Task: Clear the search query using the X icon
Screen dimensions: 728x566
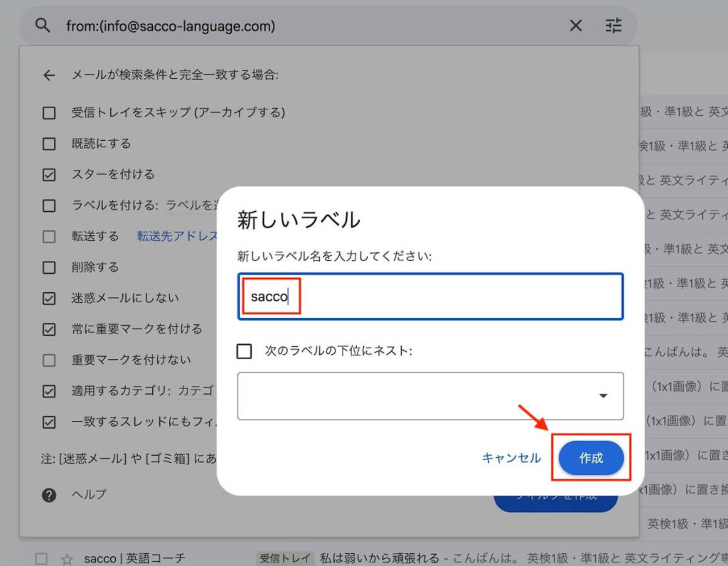Action: (577, 25)
